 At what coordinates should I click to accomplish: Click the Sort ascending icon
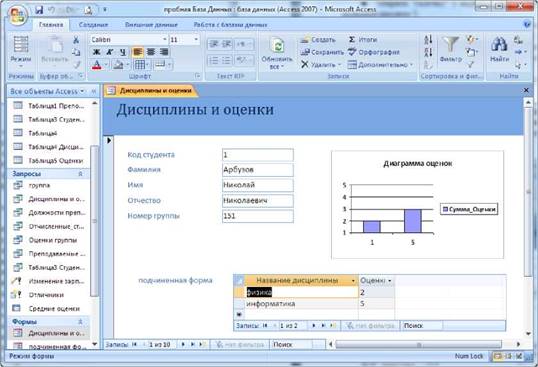click(428, 40)
